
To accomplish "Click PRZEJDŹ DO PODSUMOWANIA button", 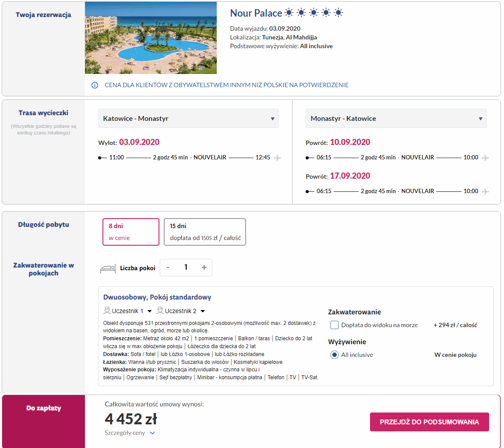I will click(x=429, y=422).
